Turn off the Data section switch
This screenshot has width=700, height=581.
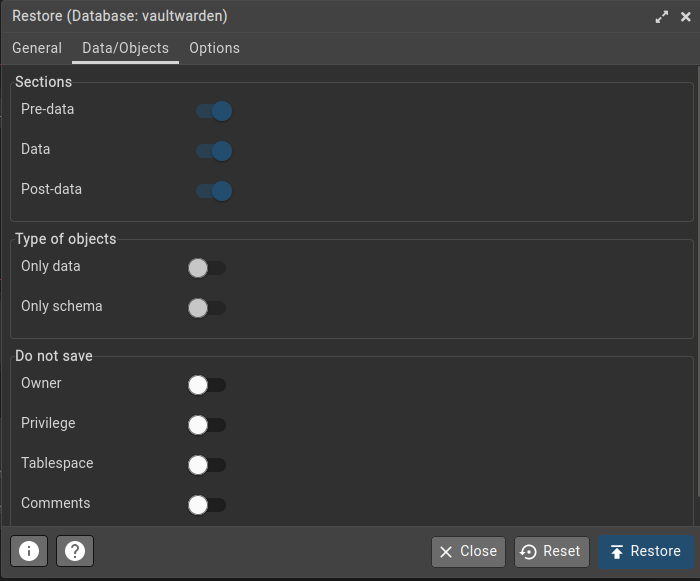click(x=214, y=151)
